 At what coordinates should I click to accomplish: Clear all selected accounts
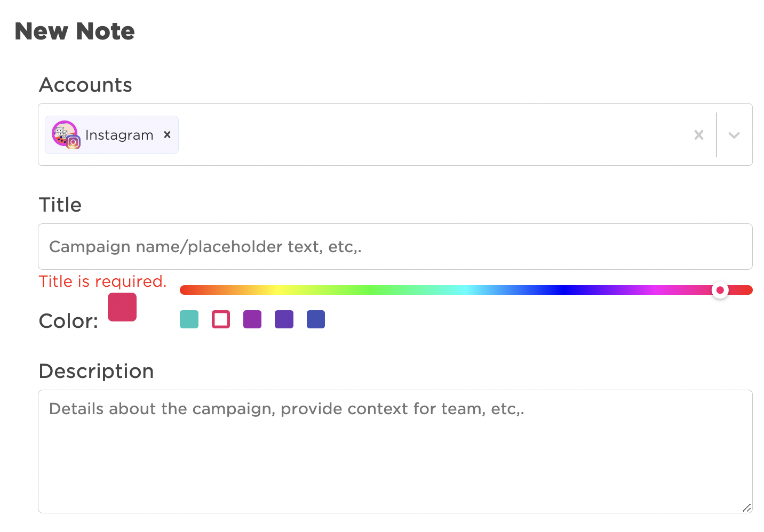coord(698,135)
